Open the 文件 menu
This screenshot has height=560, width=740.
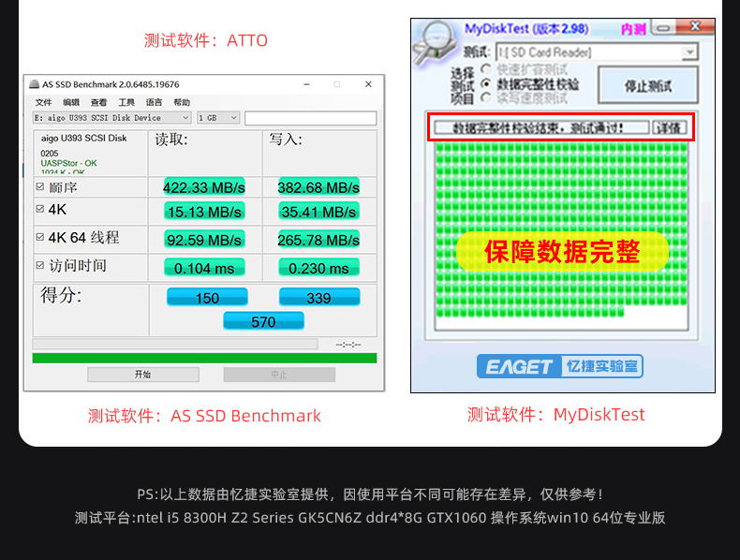click(43, 102)
